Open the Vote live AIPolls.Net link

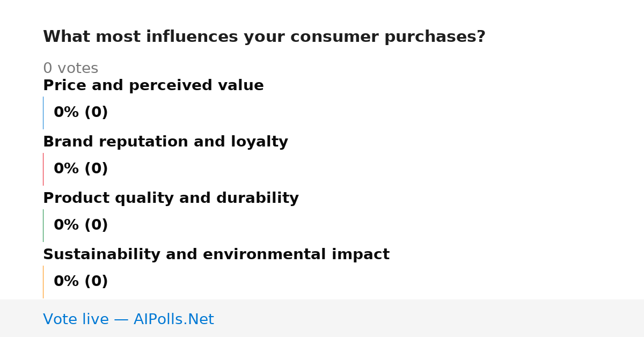click(x=128, y=319)
